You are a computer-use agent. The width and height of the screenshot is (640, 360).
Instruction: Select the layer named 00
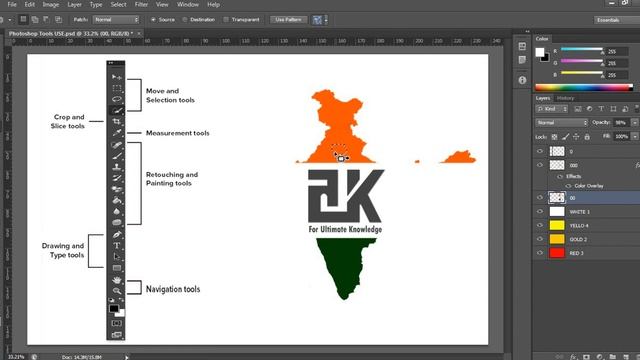pyautogui.click(x=587, y=198)
